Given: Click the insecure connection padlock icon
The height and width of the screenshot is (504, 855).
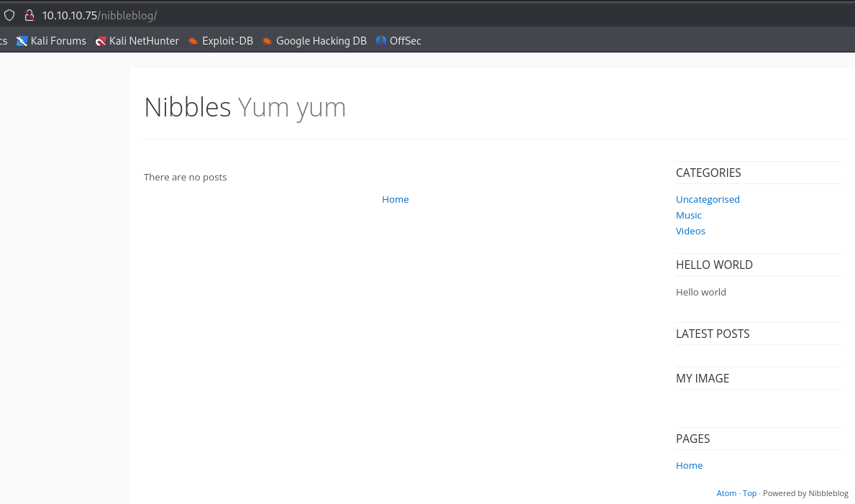Looking at the screenshot, I should click(29, 15).
